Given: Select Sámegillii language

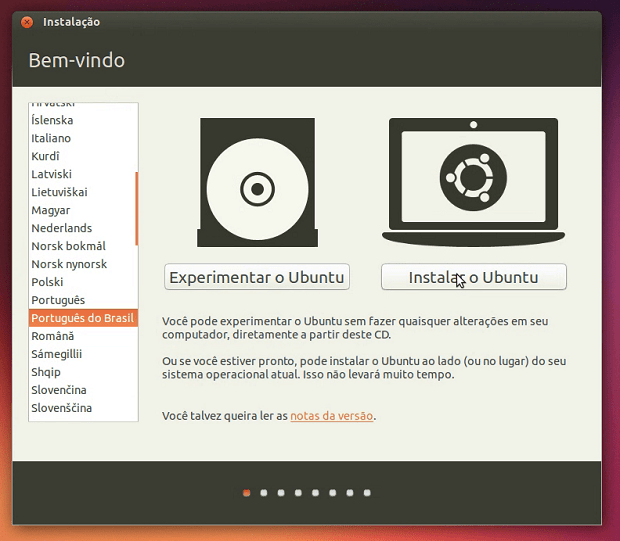Looking at the screenshot, I should point(83,354).
